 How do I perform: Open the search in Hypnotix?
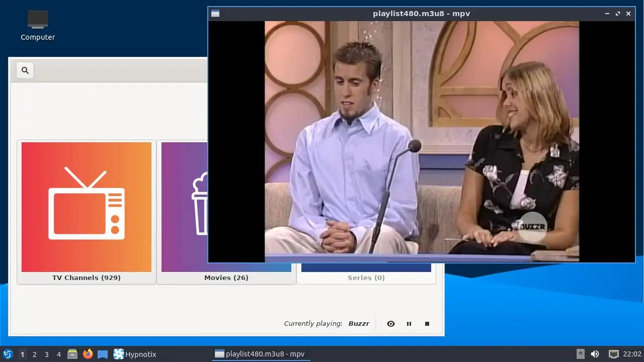(25, 70)
